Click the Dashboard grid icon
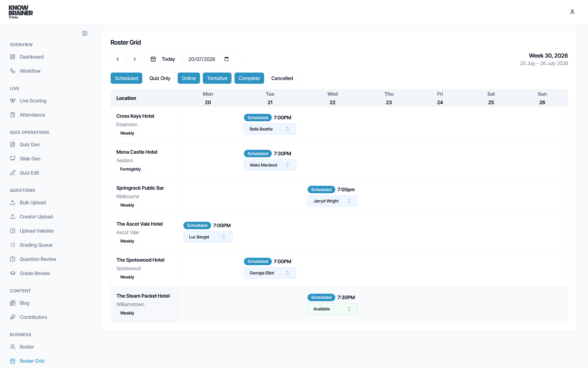Viewport: 588px width, 368px height. point(13,57)
